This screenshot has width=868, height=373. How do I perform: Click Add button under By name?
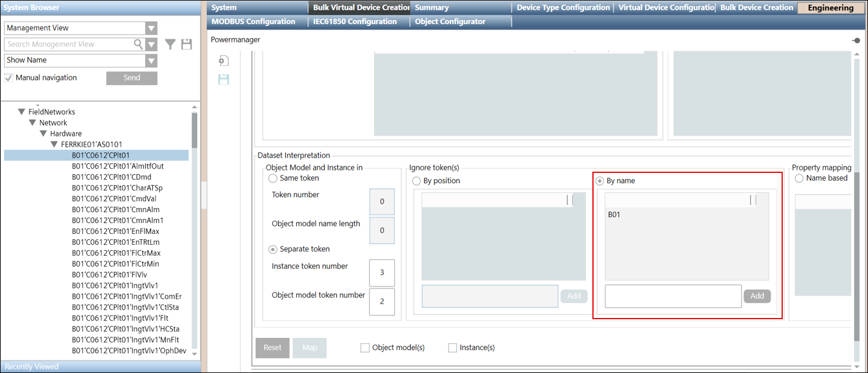click(757, 296)
